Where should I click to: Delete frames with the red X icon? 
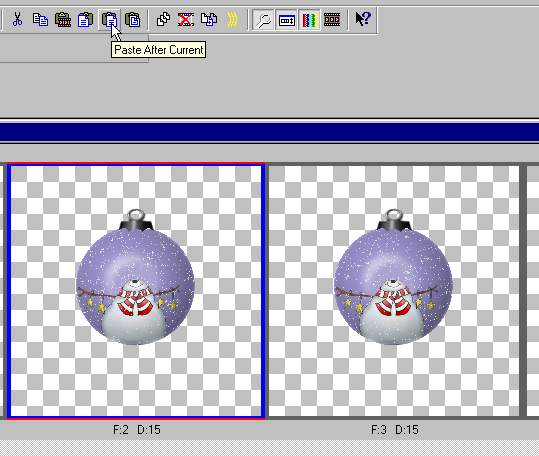coord(186,20)
